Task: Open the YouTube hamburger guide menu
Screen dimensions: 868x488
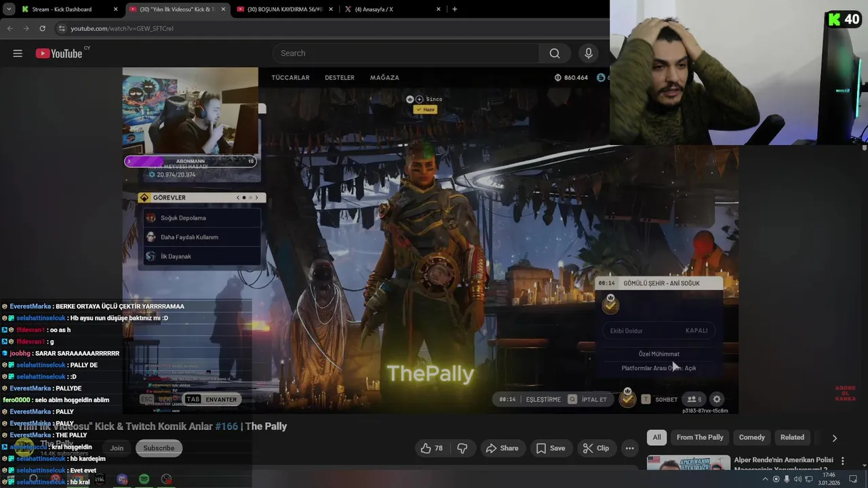Action: [18, 54]
